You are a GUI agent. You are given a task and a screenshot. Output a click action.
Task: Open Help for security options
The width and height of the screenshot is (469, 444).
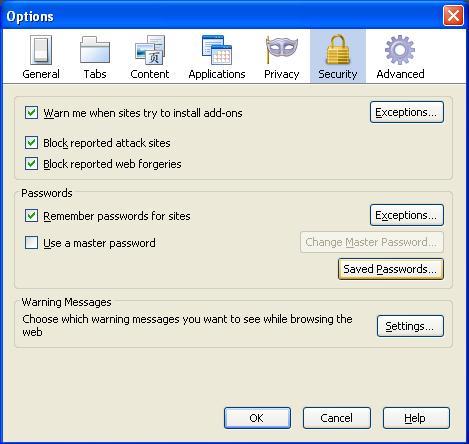coord(416,418)
